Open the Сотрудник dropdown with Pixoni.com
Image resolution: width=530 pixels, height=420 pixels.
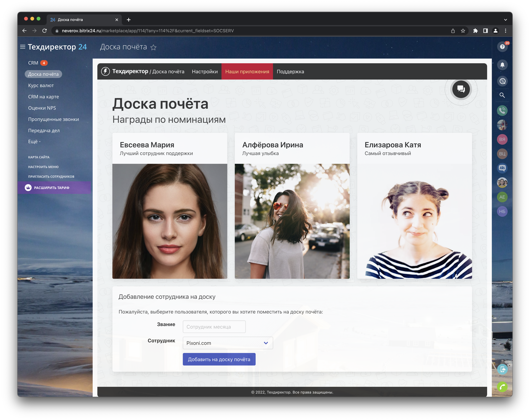pos(228,343)
